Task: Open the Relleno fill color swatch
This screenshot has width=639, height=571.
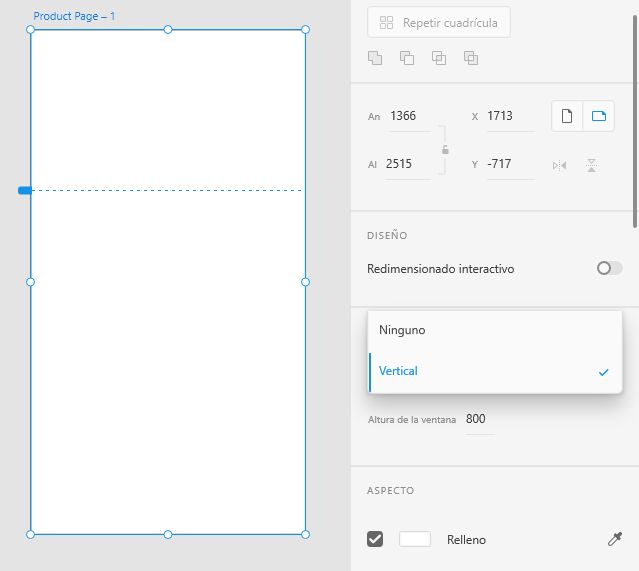Action: pos(414,539)
